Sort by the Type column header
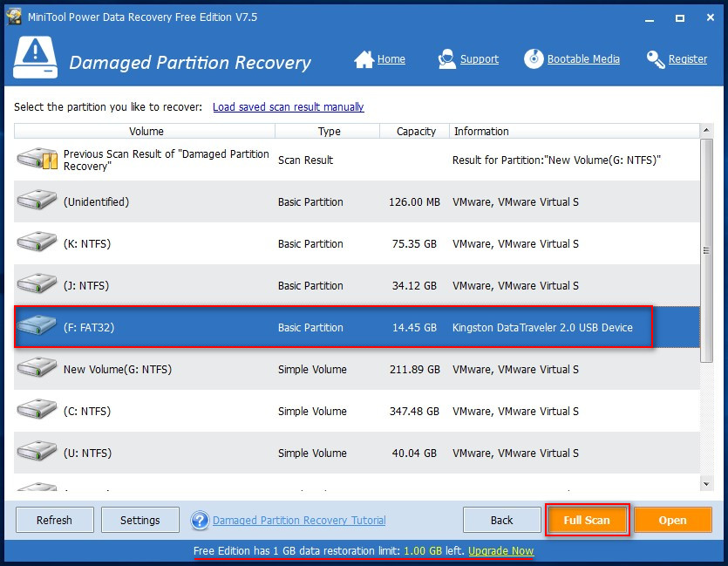 tap(328, 132)
